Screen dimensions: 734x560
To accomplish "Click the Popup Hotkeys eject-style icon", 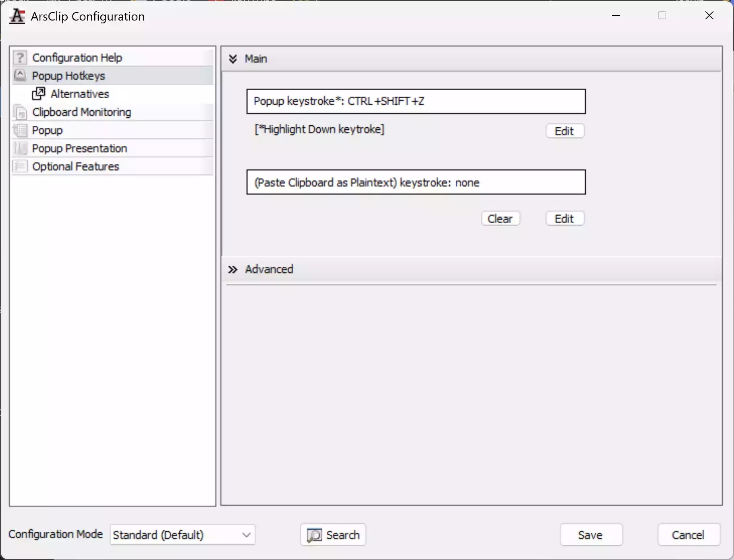I will [20, 75].
